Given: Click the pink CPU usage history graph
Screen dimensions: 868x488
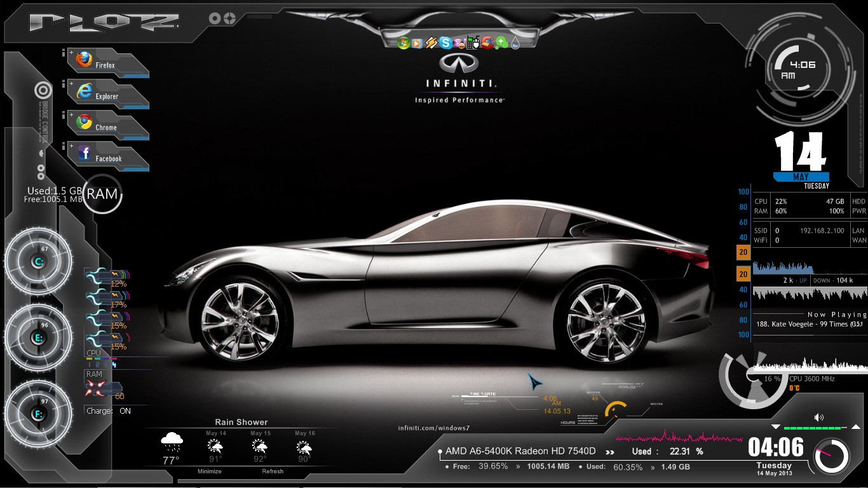Looking at the screenshot, I should point(680,437).
